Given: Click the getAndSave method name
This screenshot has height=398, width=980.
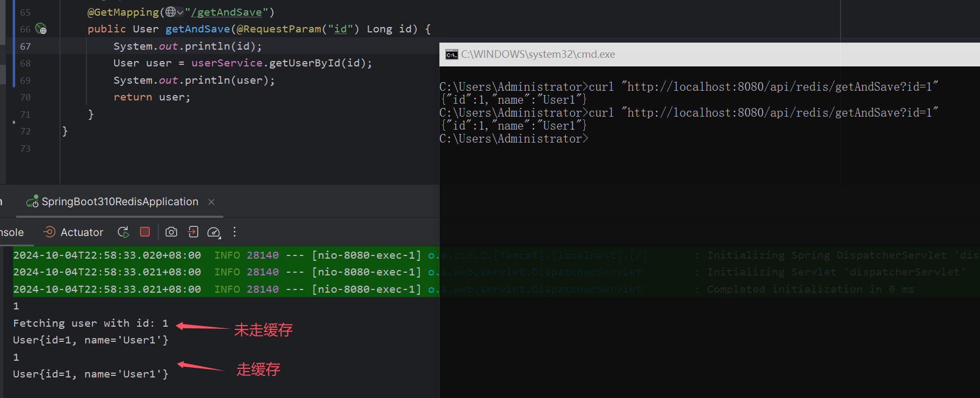Looking at the screenshot, I should pos(198,29).
